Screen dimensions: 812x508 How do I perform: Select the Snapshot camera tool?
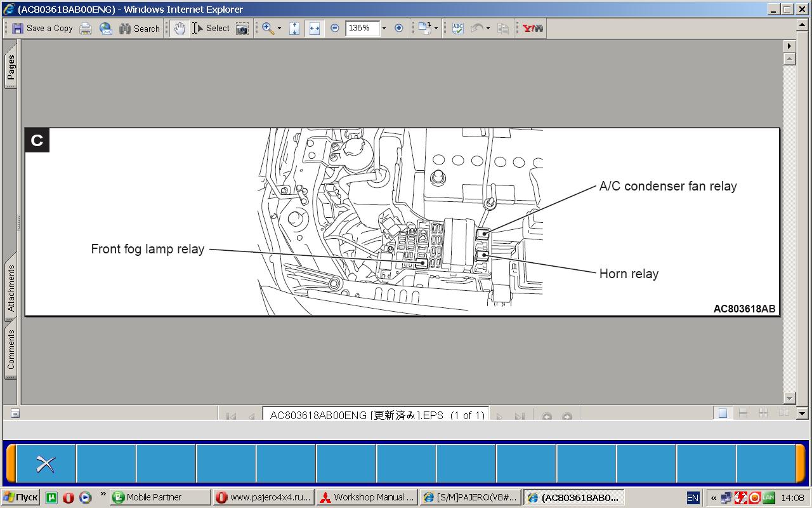coord(242,28)
